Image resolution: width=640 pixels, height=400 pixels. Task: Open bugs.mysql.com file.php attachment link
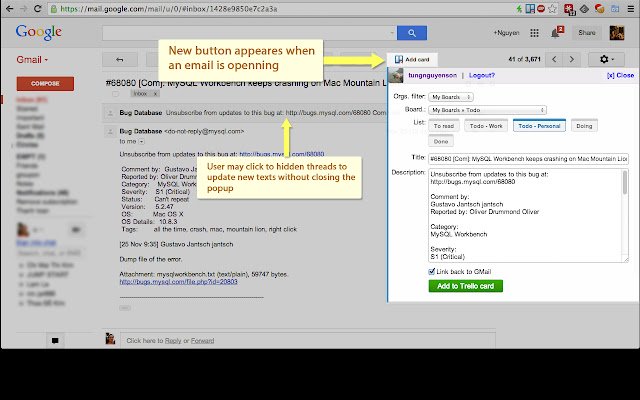[x=178, y=282]
